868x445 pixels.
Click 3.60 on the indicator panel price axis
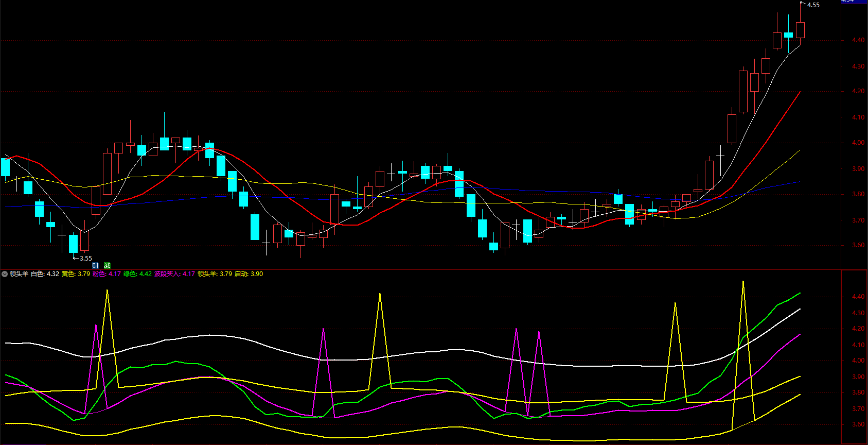pos(858,425)
